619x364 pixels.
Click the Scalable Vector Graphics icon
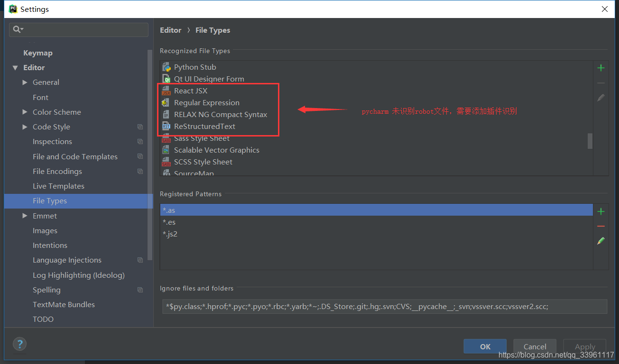[166, 150]
